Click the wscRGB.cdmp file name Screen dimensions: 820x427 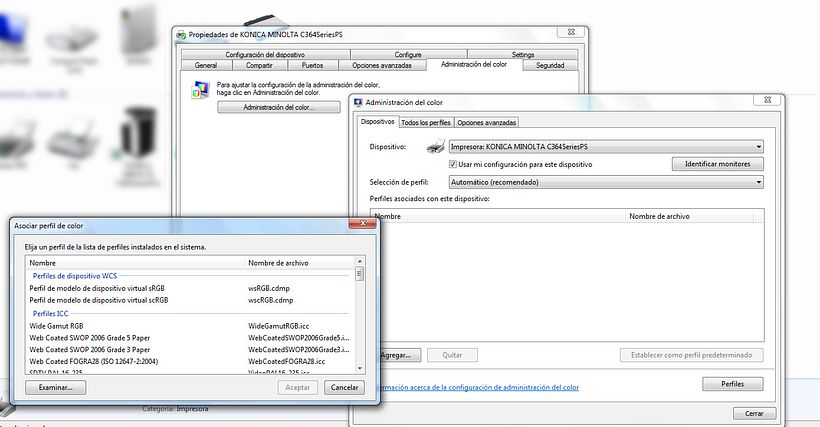pyautogui.click(x=271, y=301)
